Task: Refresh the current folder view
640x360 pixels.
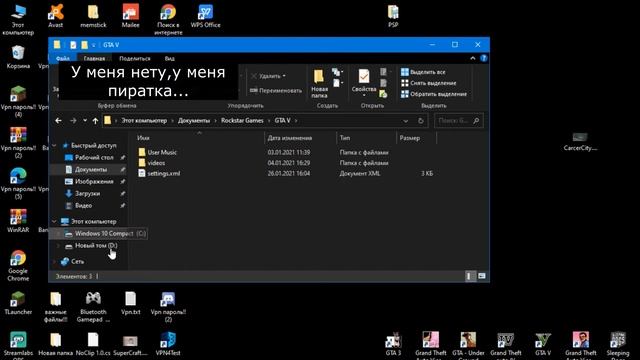Action: [420, 120]
